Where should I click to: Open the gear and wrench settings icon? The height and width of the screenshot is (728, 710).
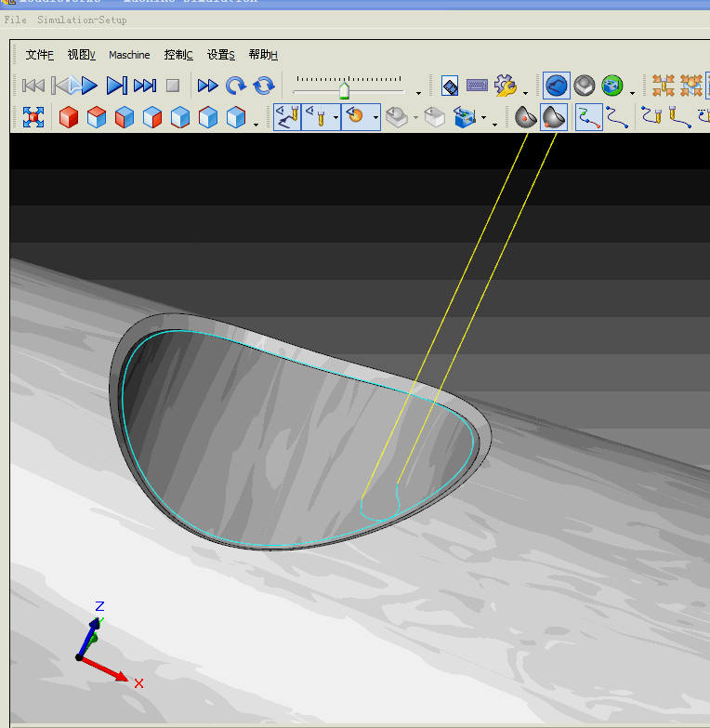click(x=505, y=86)
